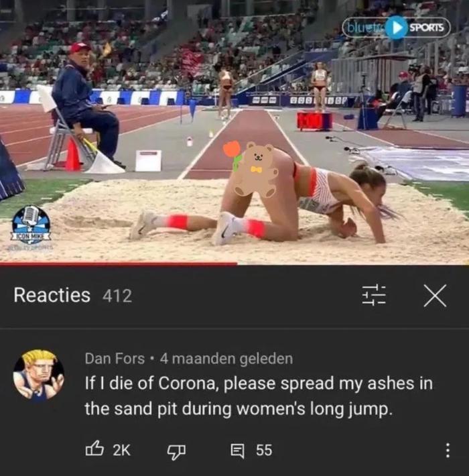The width and height of the screenshot is (469, 476).
Task: Tap the blue play Sports logo
Action: [x=396, y=27]
